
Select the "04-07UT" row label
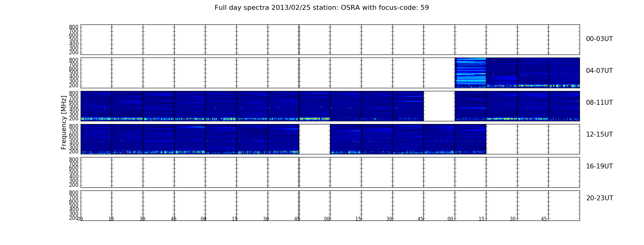tap(599, 71)
